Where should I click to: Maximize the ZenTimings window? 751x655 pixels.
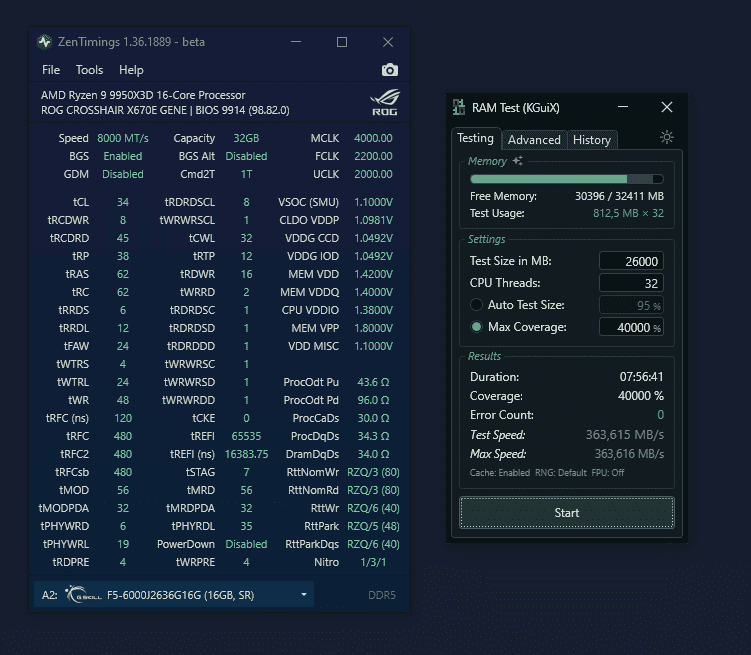tap(342, 42)
